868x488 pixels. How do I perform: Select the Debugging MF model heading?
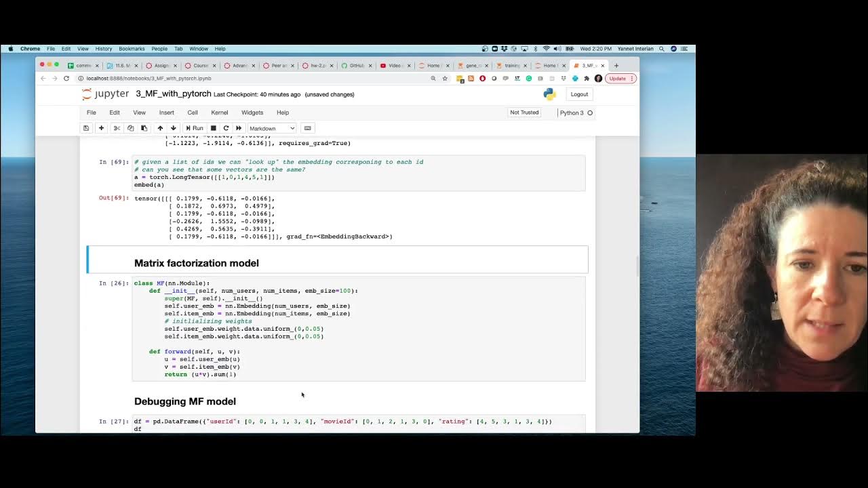click(185, 401)
